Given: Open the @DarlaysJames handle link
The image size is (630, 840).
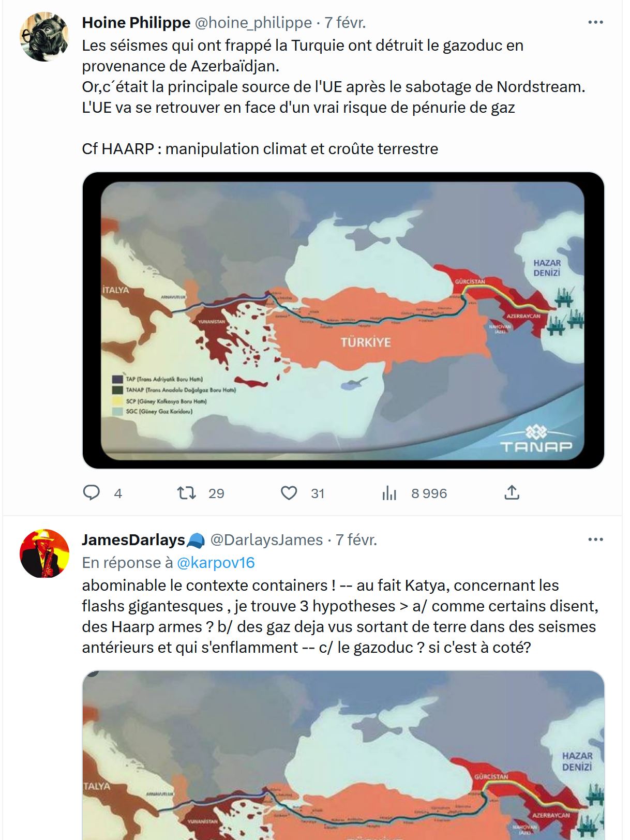Looking at the screenshot, I should pos(266,540).
